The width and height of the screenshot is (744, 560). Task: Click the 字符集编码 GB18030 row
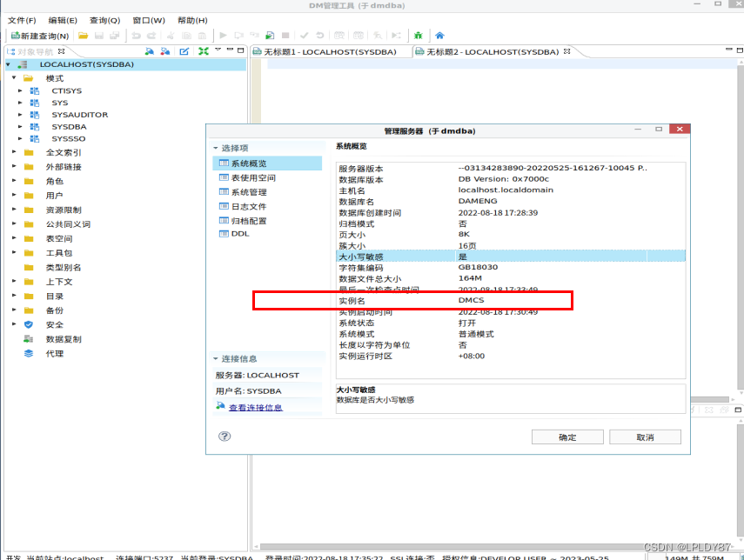pos(511,268)
